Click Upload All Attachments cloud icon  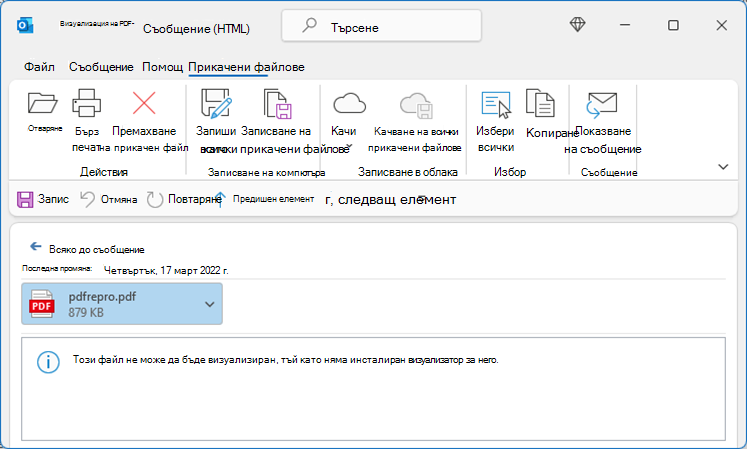[x=416, y=105]
